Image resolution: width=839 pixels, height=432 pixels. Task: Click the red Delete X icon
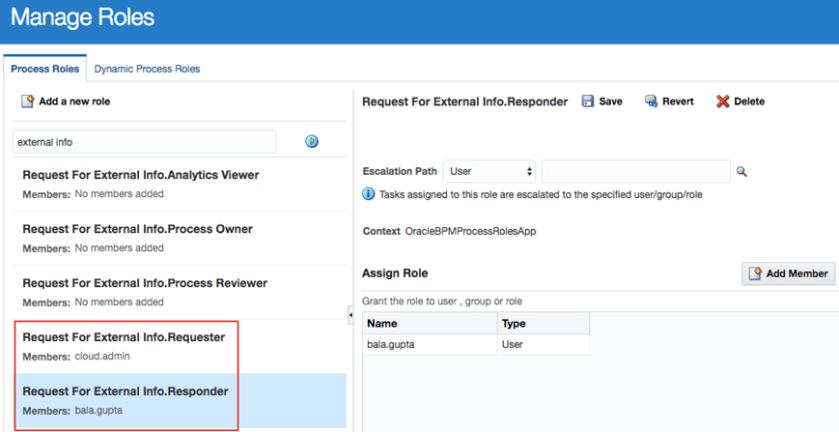pos(723,101)
